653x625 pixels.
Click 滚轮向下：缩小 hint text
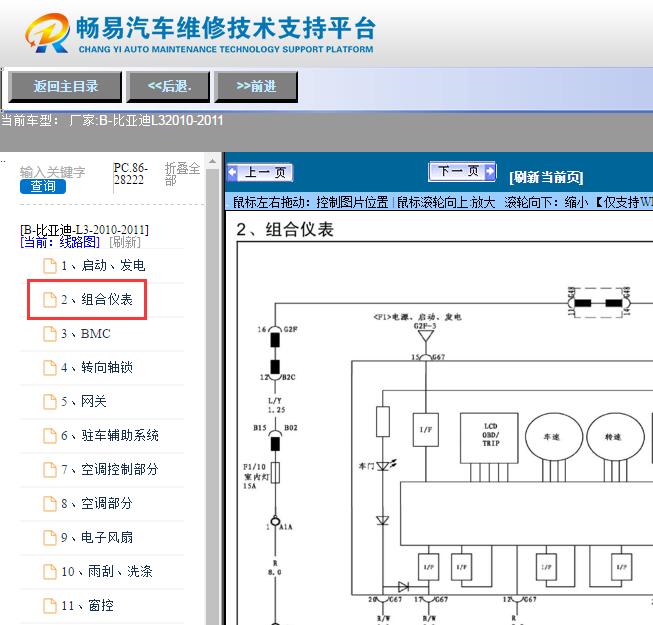(x=546, y=202)
